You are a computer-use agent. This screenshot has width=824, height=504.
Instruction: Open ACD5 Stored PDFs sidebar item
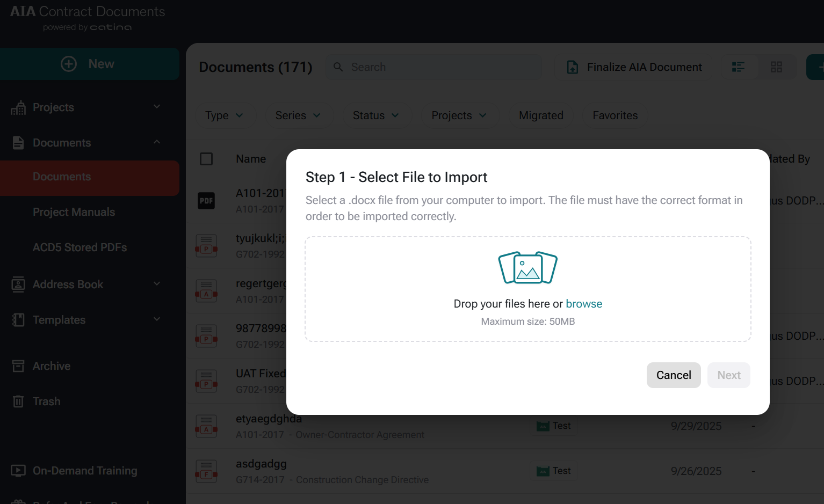tap(80, 247)
